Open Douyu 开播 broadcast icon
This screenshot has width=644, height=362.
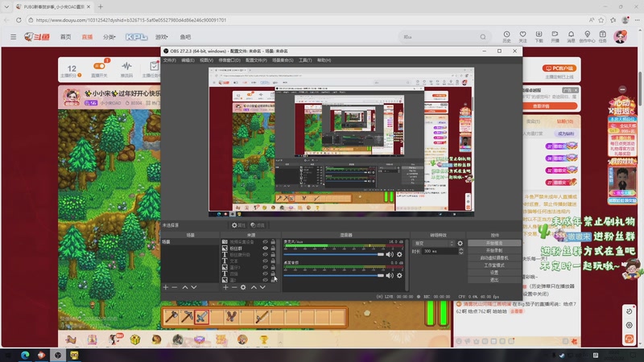click(x=555, y=36)
